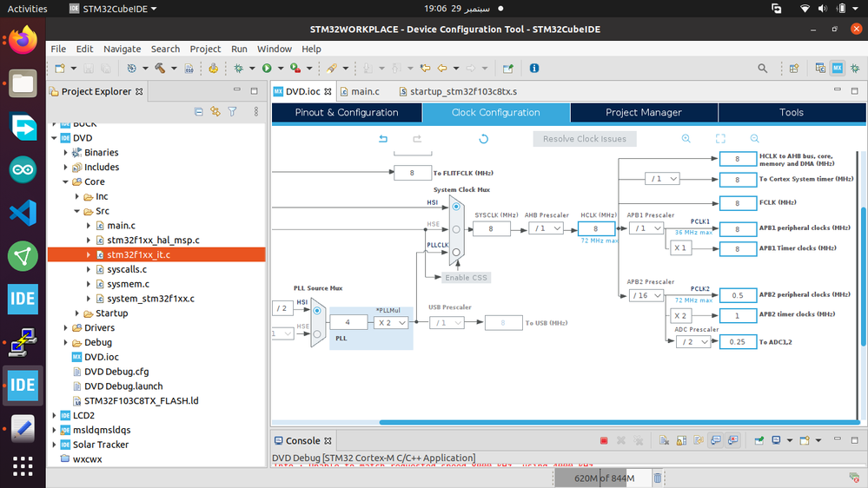The width and height of the screenshot is (868, 488).
Task: Expand the Drivers folder
Action: tap(65, 327)
